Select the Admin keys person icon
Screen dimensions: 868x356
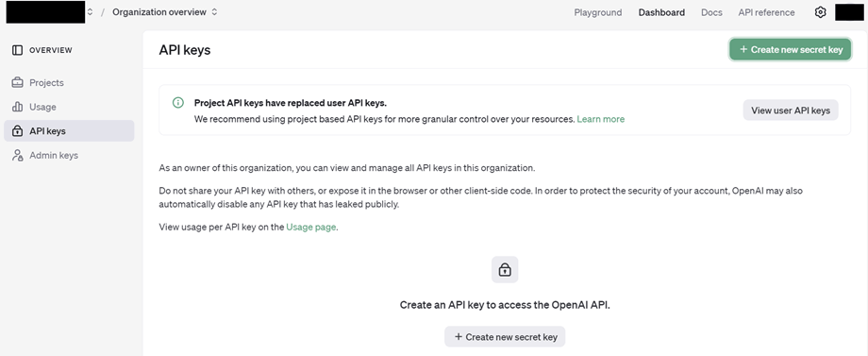tap(18, 156)
